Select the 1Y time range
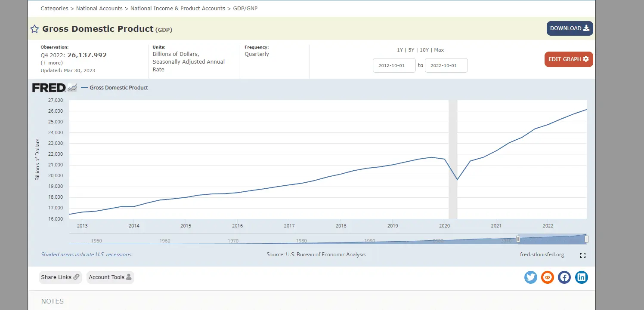 point(400,50)
